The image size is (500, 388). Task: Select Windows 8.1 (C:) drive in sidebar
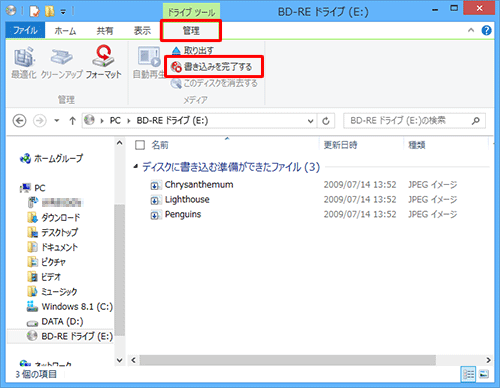click(70, 306)
